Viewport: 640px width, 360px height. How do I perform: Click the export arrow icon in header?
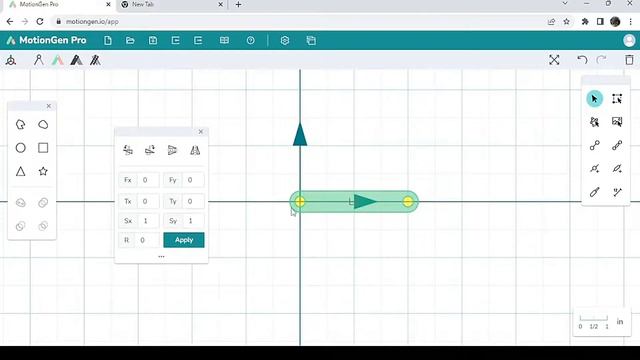click(198, 40)
